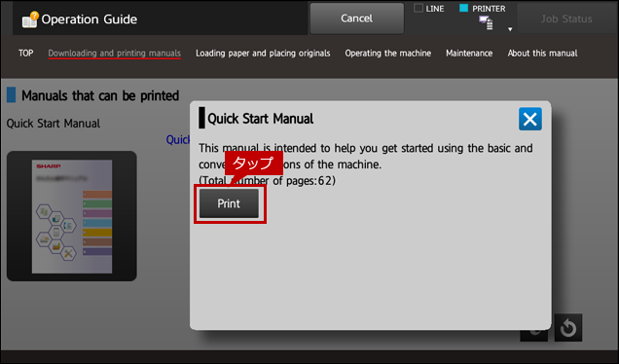Click the Operation Guide book icon
This screenshot has height=364, width=619.
coord(30,19)
